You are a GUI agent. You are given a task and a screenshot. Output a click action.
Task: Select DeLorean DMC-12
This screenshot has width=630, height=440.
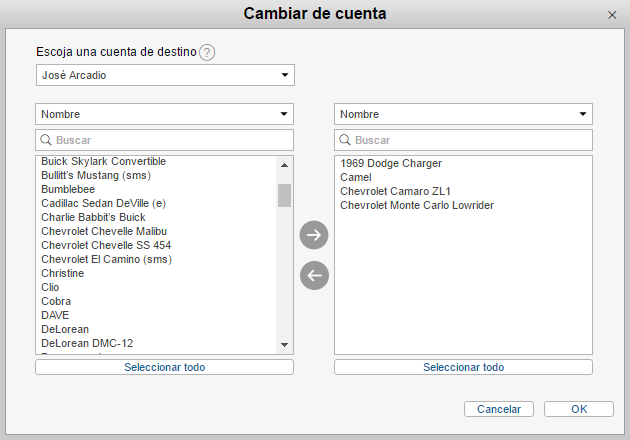click(x=87, y=344)
